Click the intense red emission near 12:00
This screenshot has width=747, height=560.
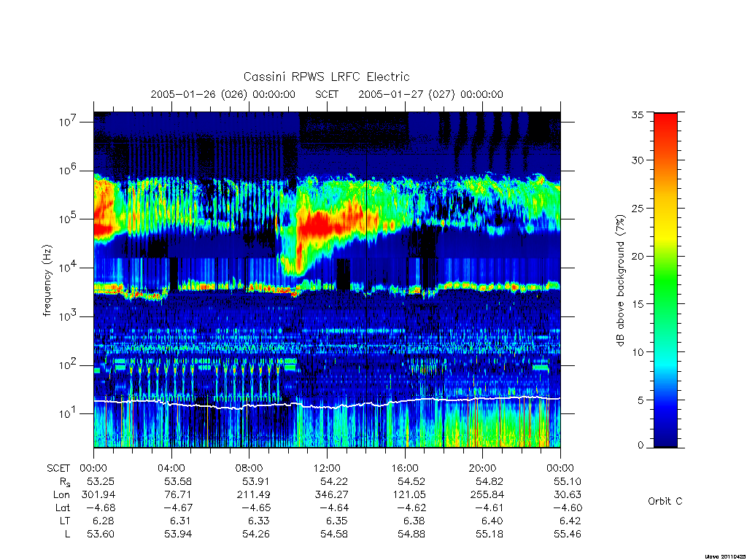[329, 224]
